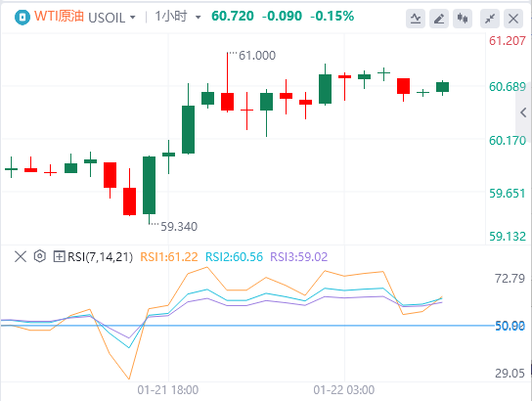Image resolution: width=532 pixels, height=401 pixels.
Task: Toggle RSI1:61.22 line visibility
Action: click(x=169, y=257)
